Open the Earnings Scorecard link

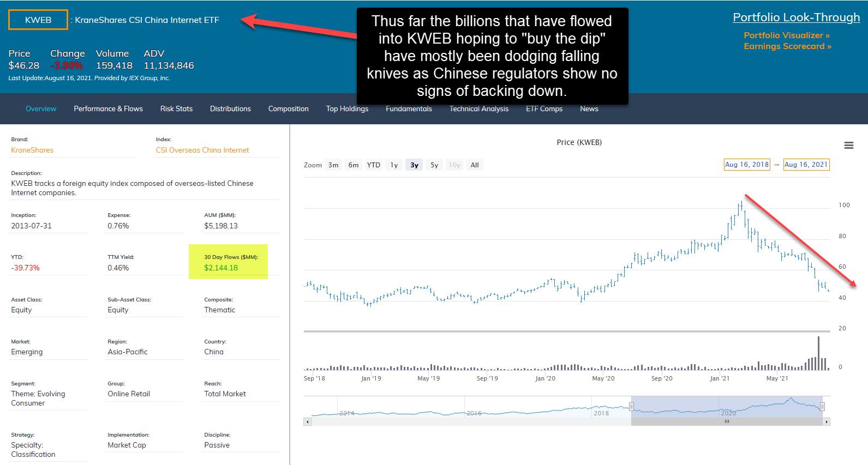click(787, 46)
